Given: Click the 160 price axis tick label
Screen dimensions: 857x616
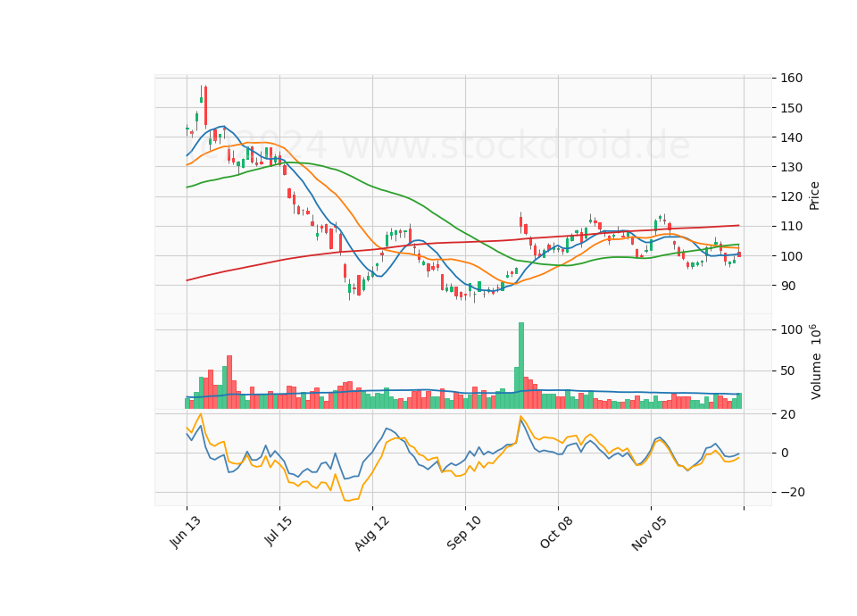Looking at the screenshot, I should 792,79.
